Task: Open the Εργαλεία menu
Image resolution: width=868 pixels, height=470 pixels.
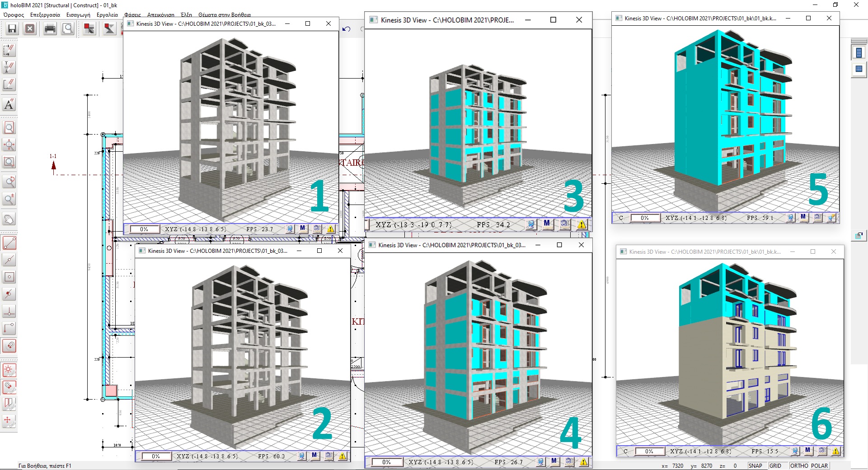Action: [107, 15]
